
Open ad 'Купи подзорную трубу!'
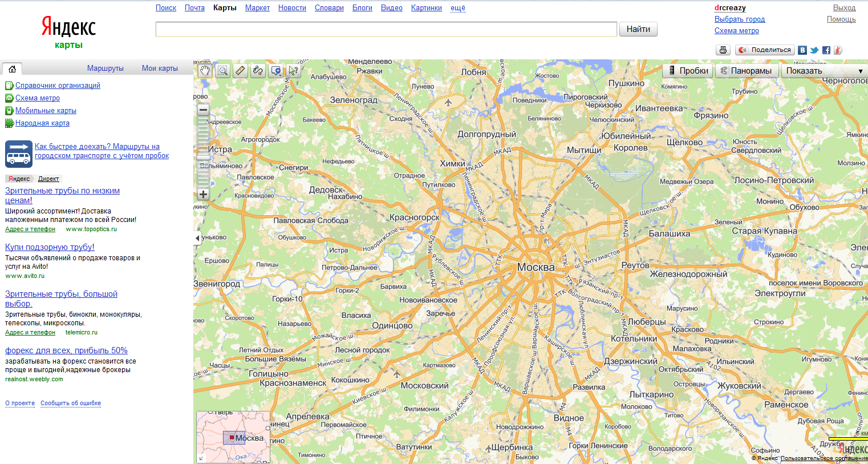(x=50, y=247)
